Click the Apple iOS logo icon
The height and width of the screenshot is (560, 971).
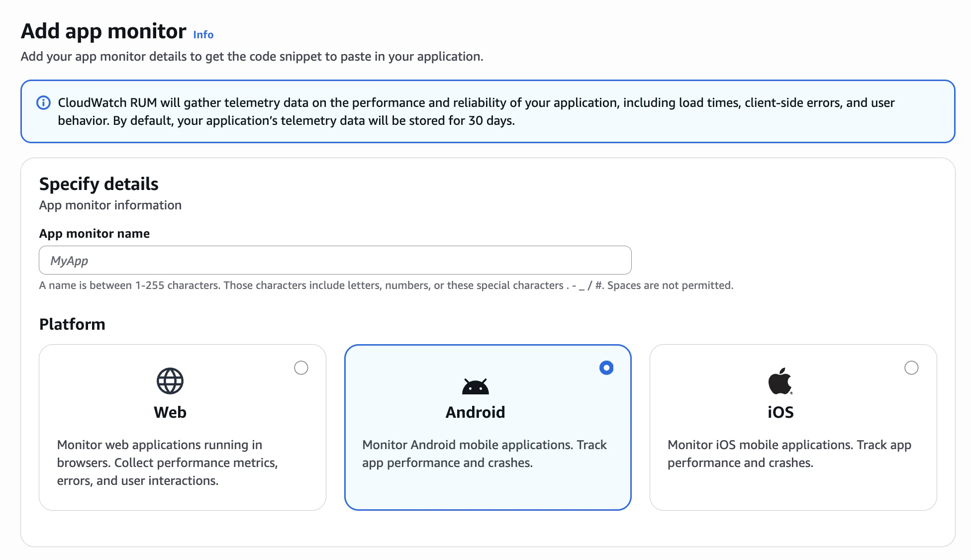[780, 381]
